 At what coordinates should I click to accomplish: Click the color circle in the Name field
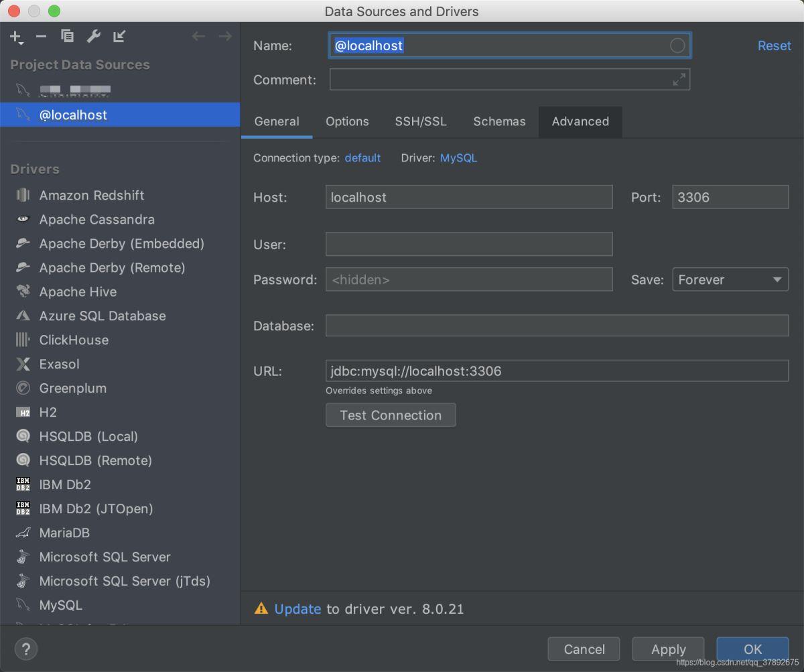[677, 46]
